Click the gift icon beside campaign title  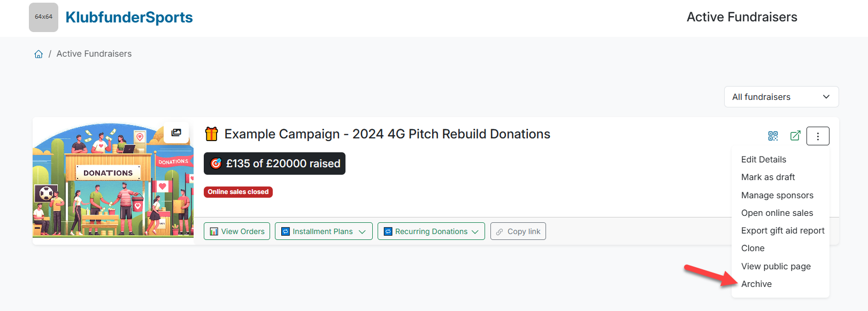[212, 134]
